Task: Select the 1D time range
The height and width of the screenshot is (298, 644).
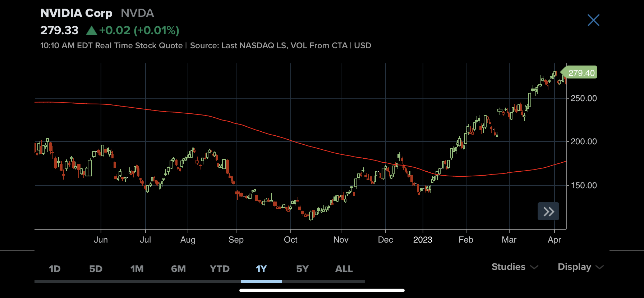Action: tap(55, 269)
